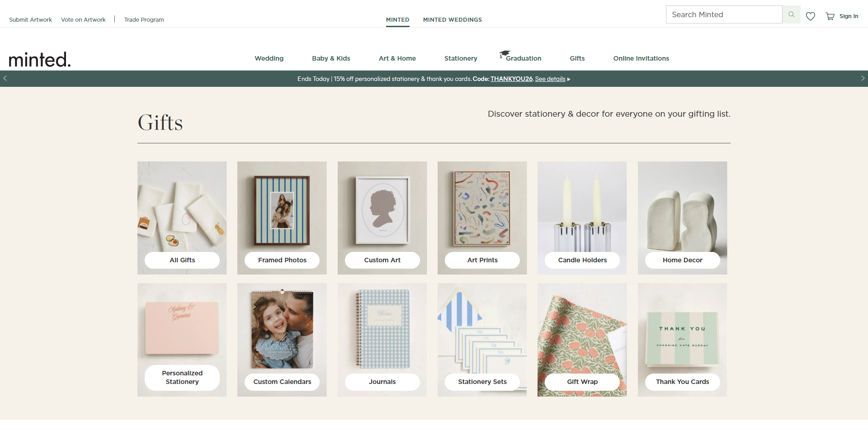The width and height of the screenshot is (868, 431).
Task: Advance promo banner with right arrow
Action: 863,78
